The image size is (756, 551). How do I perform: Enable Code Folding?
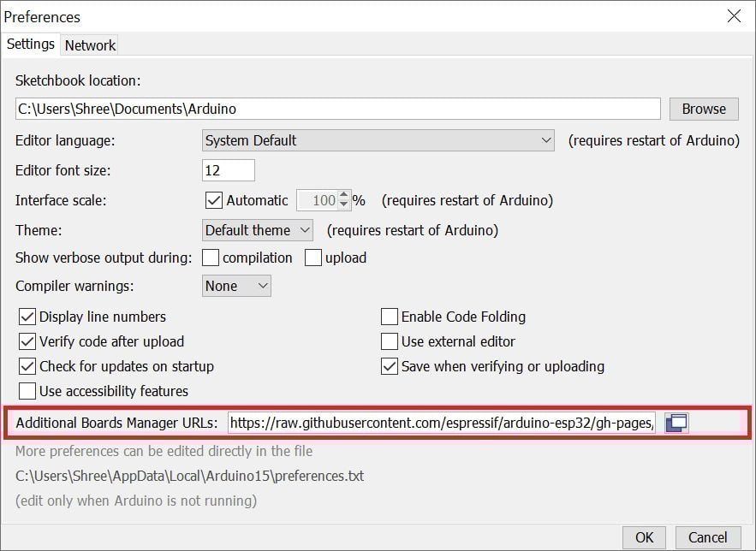(x=390, y=317)
